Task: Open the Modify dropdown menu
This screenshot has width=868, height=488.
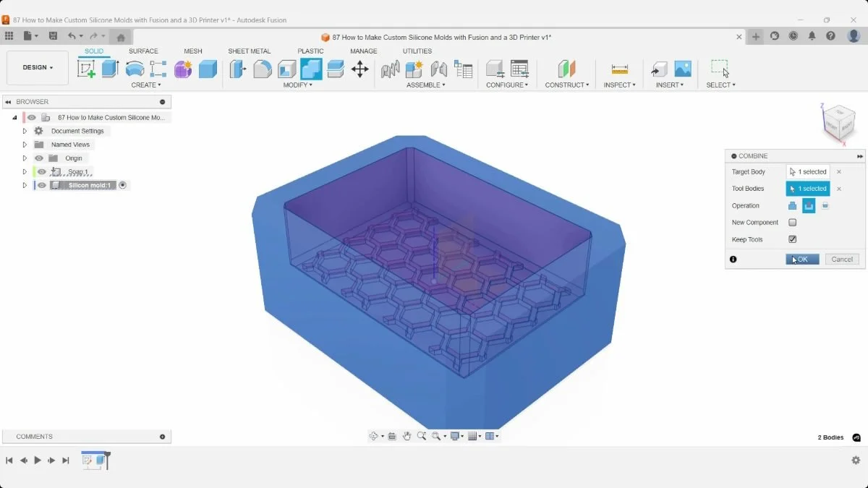Action: [297, 85]
